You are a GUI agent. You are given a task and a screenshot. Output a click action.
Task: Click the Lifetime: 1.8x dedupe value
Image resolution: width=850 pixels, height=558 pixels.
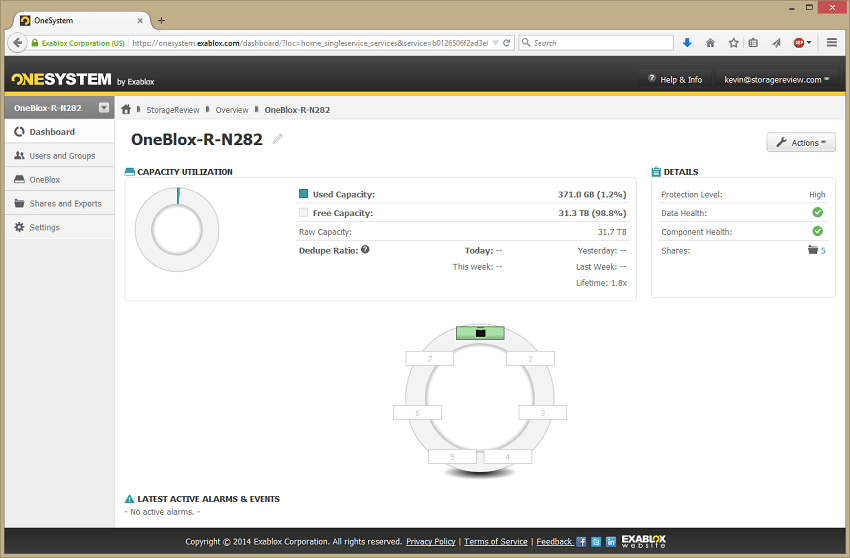[601, 283]
